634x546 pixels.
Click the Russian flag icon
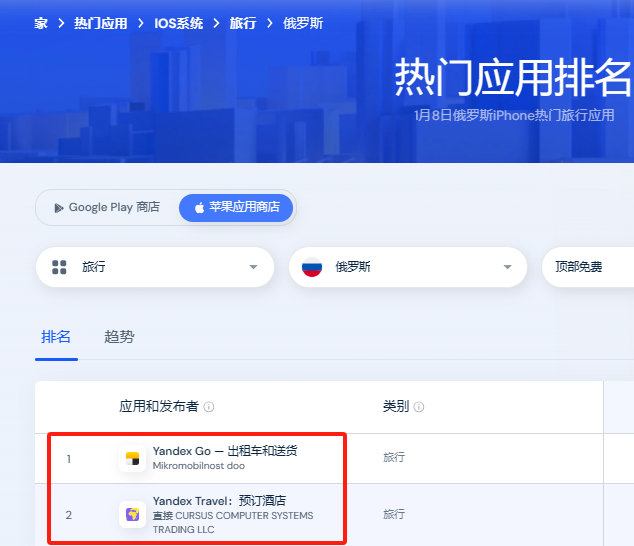[x=312, y=267]
